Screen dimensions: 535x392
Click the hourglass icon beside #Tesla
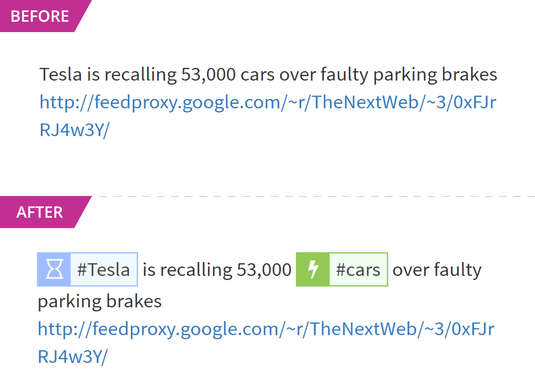54,269
